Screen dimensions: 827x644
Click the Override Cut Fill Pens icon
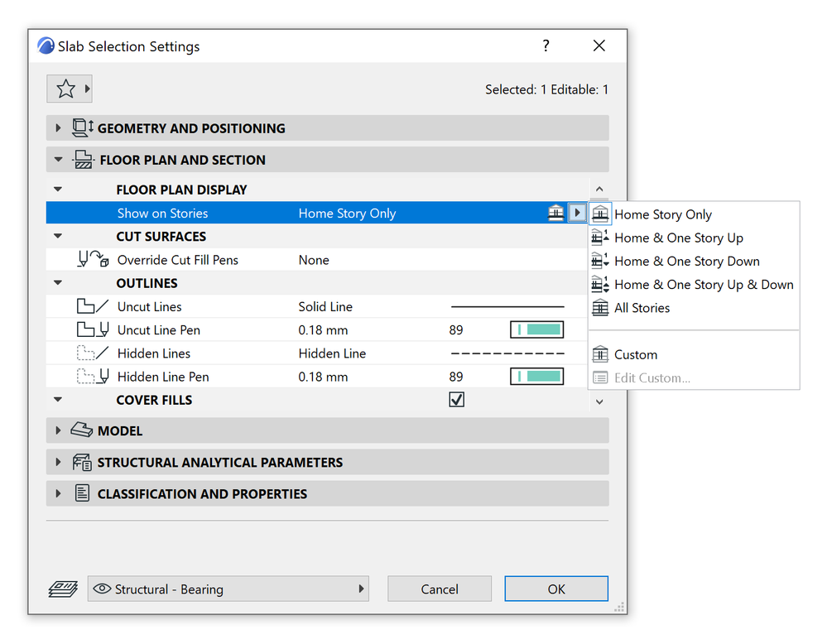pos(93,260)
